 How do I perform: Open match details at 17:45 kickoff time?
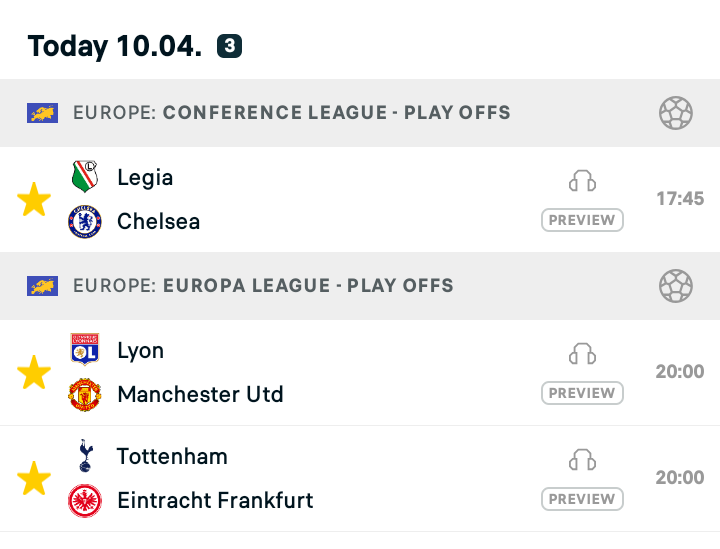tap(680, 199)
